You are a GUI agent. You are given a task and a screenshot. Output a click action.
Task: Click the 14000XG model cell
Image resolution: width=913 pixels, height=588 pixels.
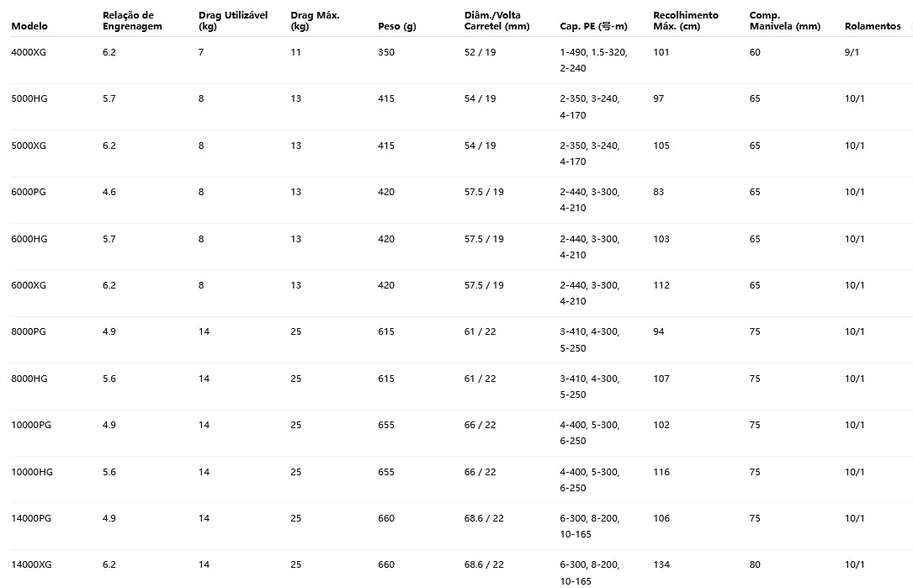click(x=31, y=564)
